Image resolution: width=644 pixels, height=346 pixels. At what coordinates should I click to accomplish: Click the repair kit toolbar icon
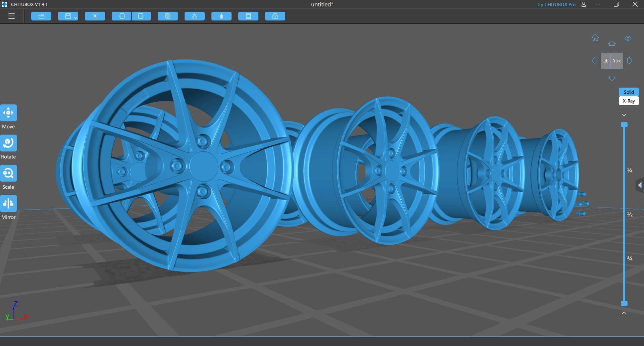pyautogui.click(x=275, y=16)
